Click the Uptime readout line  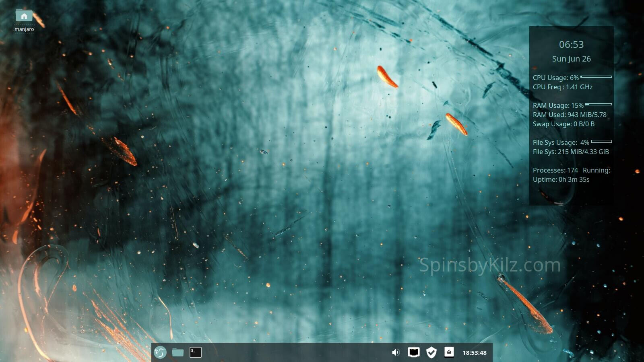561,179
